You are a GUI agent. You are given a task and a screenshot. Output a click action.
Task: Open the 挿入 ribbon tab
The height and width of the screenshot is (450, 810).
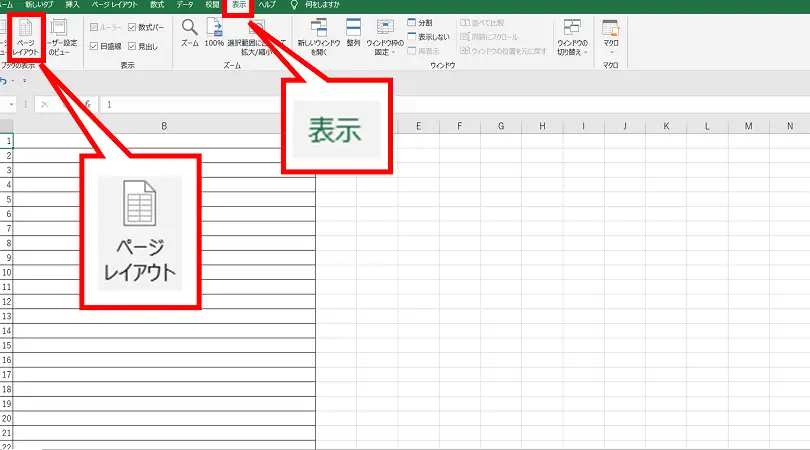tap(72, 5)
